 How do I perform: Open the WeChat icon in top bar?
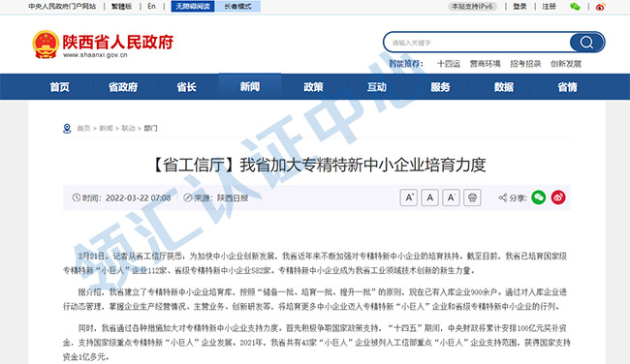tap(575, 7)
